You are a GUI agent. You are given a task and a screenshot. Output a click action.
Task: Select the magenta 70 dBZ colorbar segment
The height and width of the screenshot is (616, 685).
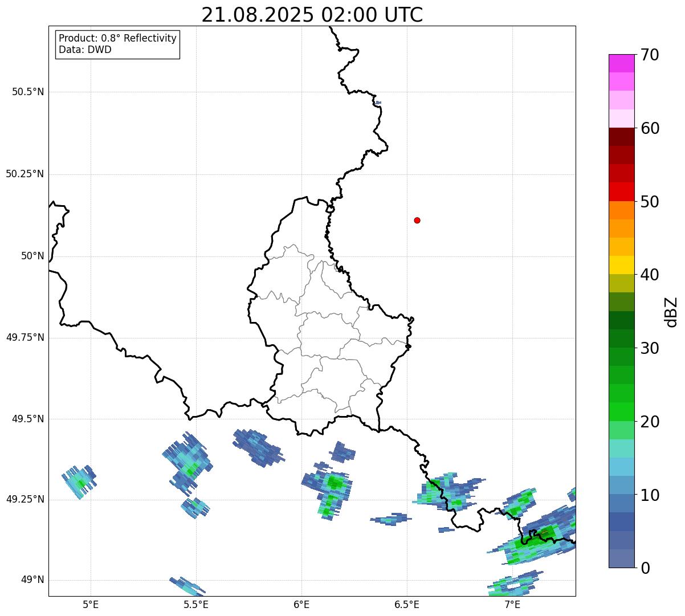click(x=622, y=63)
